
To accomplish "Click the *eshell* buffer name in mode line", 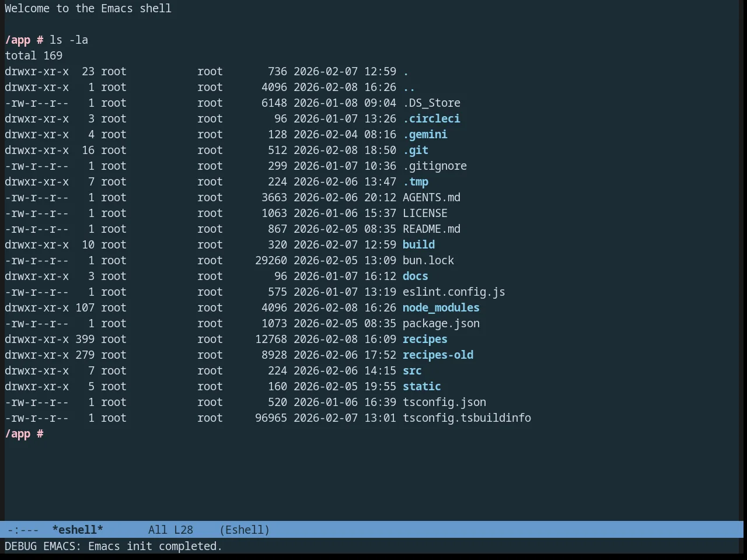I will tap(78, 530).
